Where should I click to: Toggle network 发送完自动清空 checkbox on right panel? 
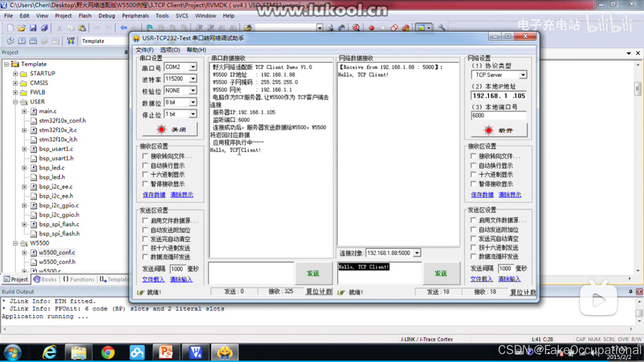point(474,238)
